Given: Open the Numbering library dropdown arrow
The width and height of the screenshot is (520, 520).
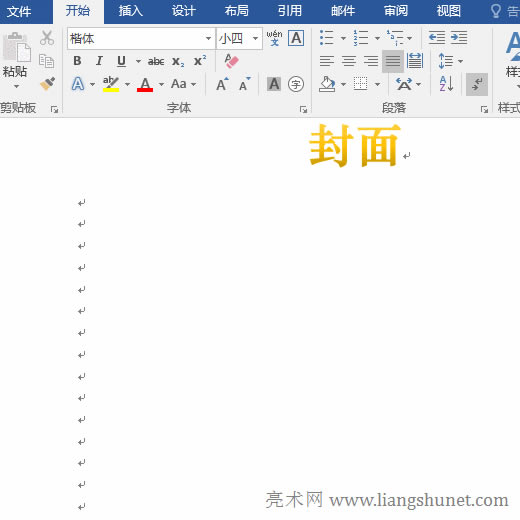Looking at the screenshot, I should click(x=377, y=38).
